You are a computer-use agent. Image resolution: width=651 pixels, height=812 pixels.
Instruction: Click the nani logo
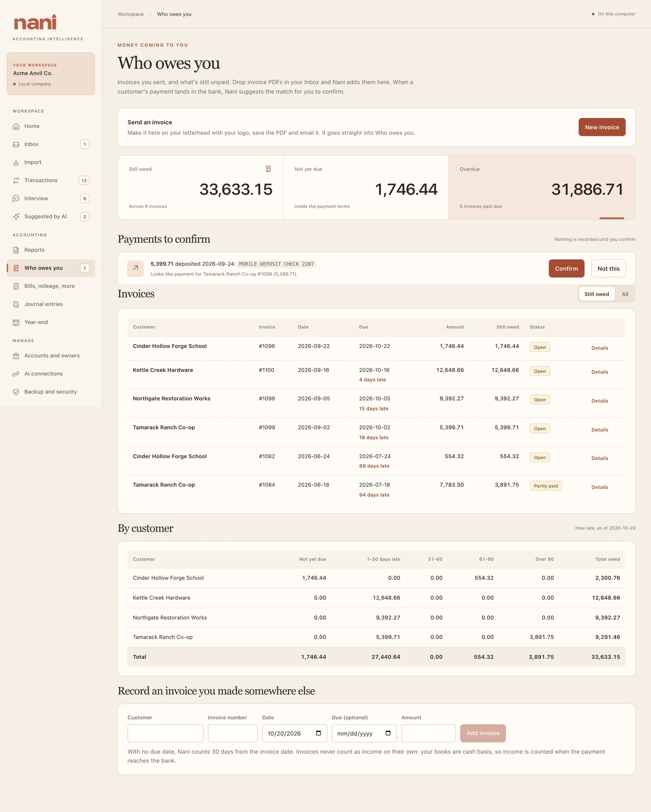35,23
